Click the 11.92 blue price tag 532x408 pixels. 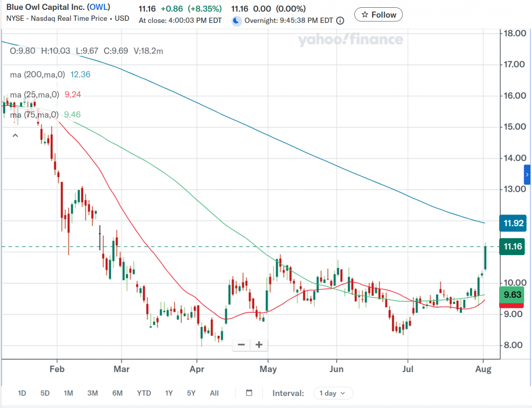513,223
